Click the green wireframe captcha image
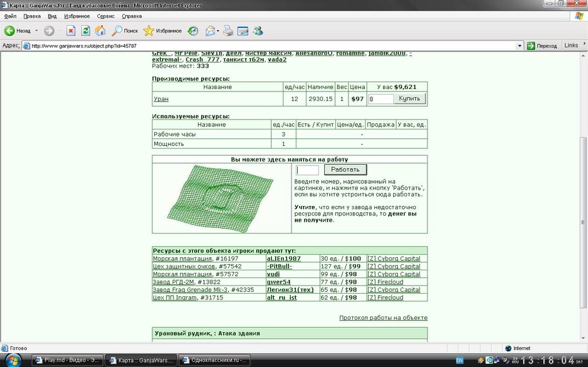The width and height of the screenshot is (588, 367). point(221,198)
